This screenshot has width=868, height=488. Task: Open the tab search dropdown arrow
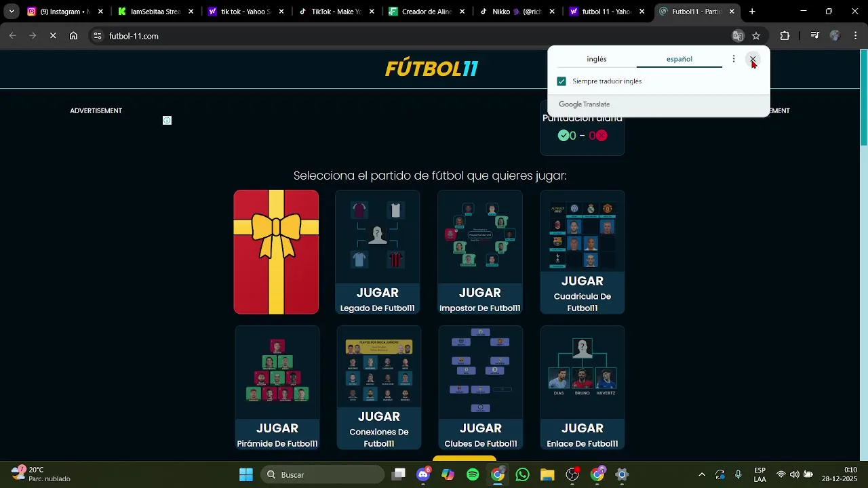pyautogui.click(x=12, y=12)
